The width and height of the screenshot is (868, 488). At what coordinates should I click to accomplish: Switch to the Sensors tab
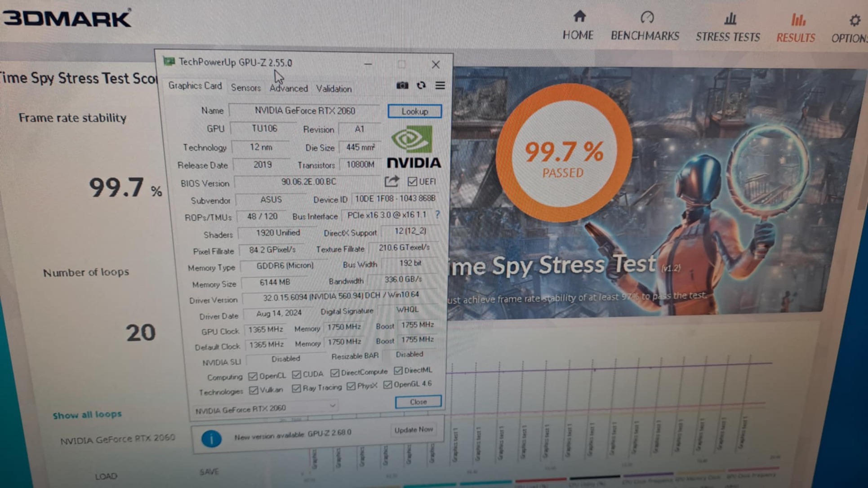[245, 88]
